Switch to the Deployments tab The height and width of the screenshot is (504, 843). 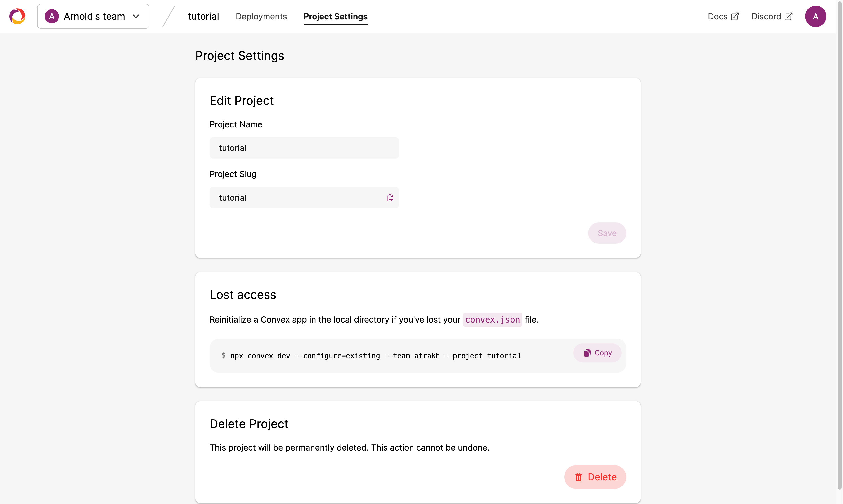[261, 16]
